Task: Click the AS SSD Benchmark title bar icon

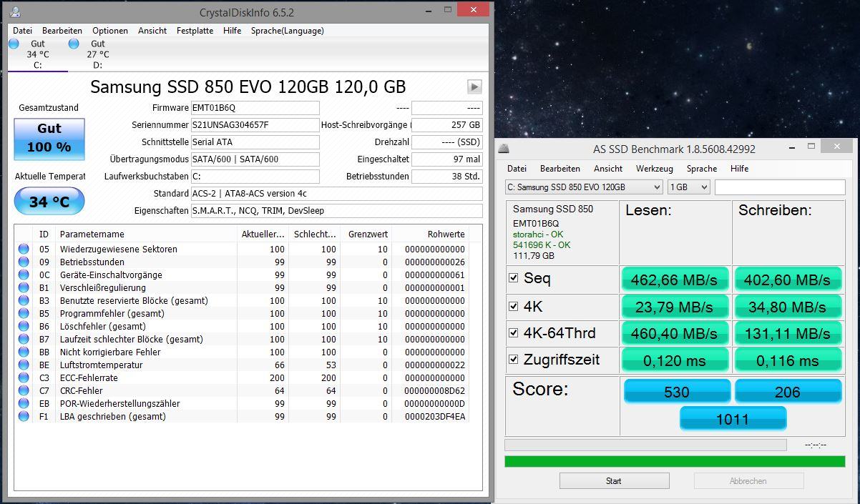Action: pos(504,149)
